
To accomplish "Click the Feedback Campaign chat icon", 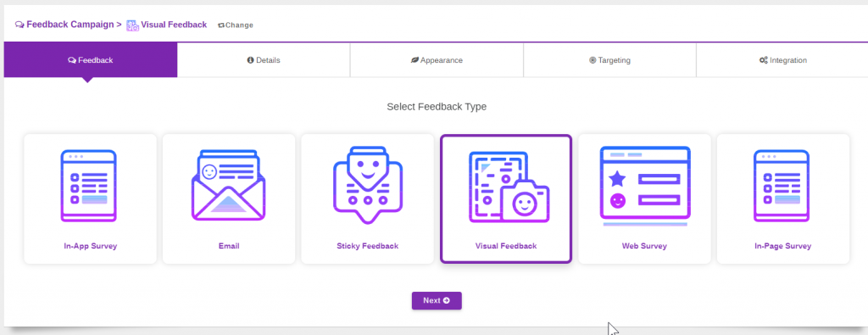I will (x=20, y=25).
